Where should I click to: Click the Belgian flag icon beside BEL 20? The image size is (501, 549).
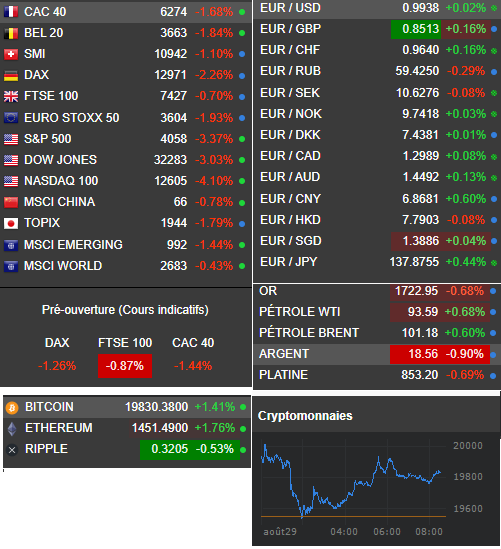(x=11, y=33)
